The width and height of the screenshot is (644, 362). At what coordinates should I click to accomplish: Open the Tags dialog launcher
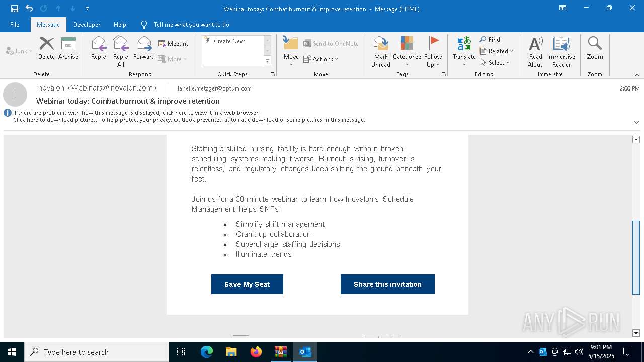point(444,74)
